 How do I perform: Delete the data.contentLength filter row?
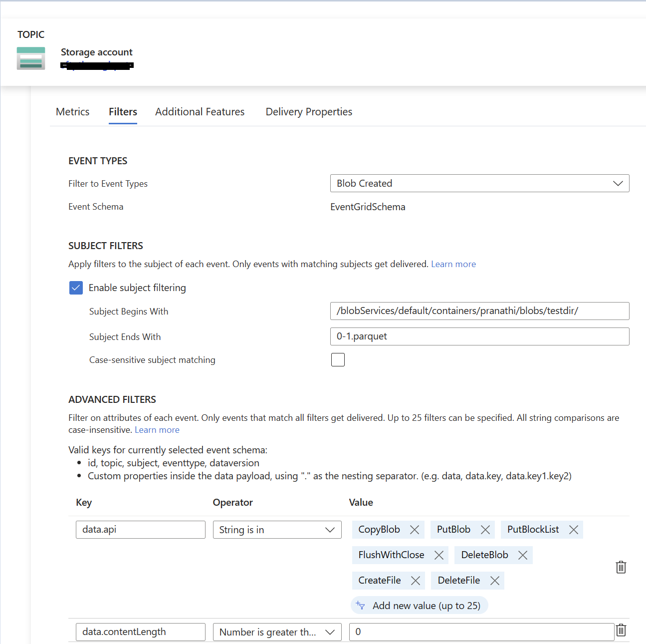621,631
